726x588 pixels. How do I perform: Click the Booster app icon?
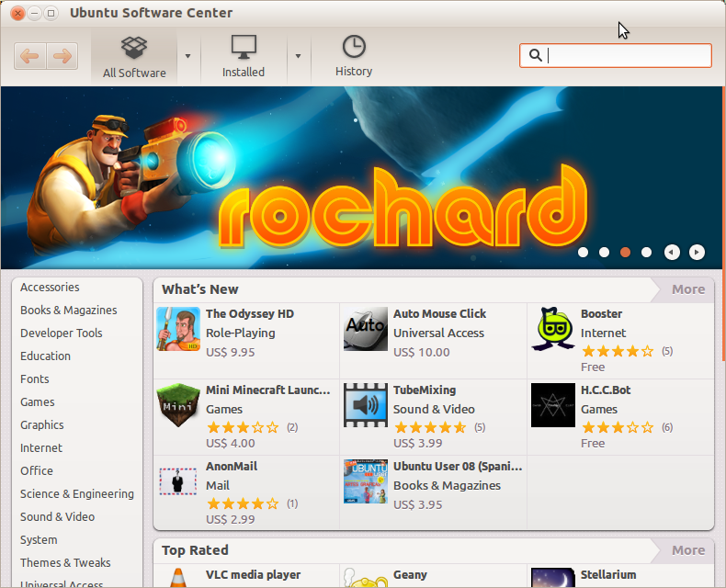coord(553,329)
